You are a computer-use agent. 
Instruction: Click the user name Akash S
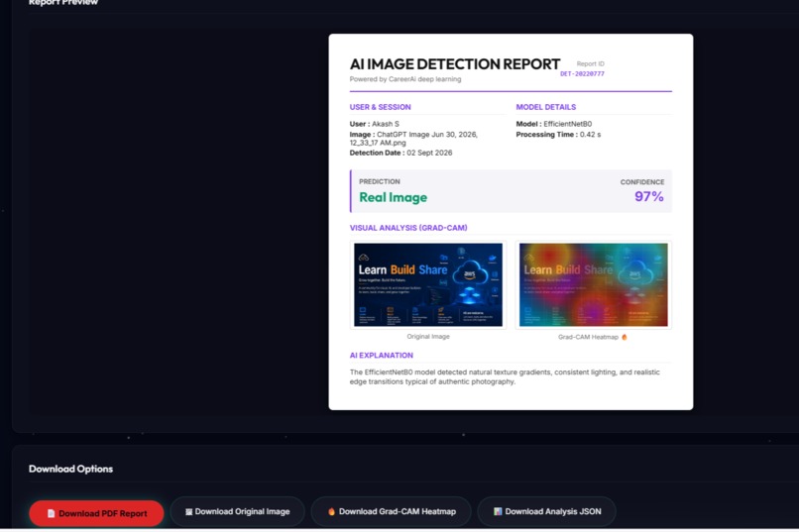pyautogui.click(x=386, y=124)
